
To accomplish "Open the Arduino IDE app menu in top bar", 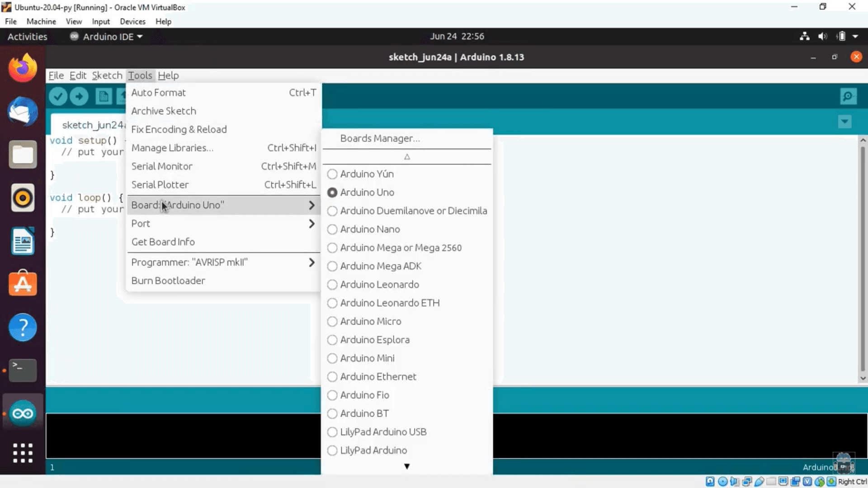I will [107, 37].
